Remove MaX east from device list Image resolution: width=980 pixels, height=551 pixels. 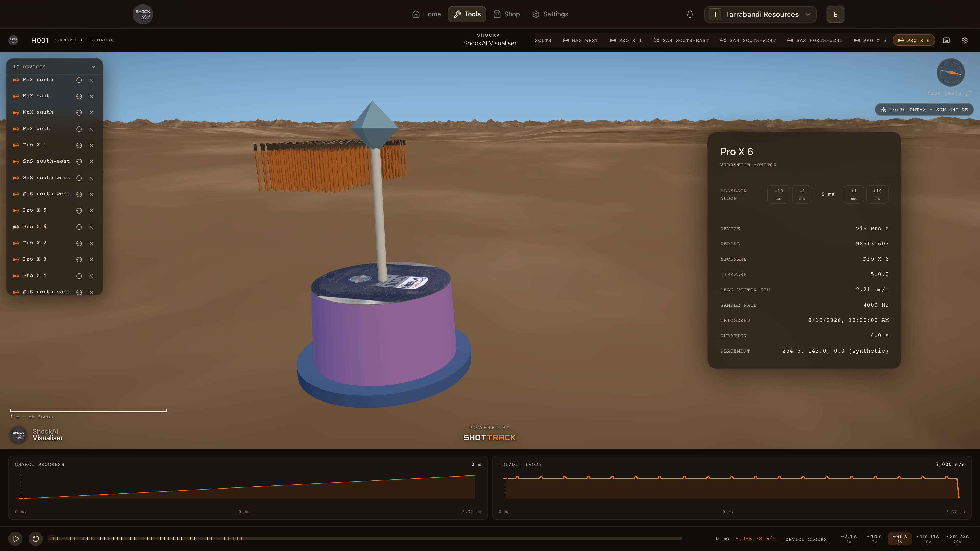click(91, 96)
